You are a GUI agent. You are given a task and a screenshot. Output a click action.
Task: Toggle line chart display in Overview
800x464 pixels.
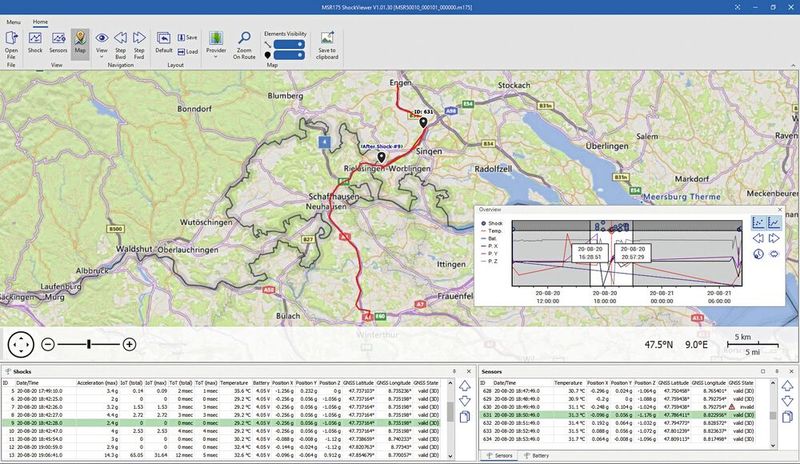tap(774, 223)
